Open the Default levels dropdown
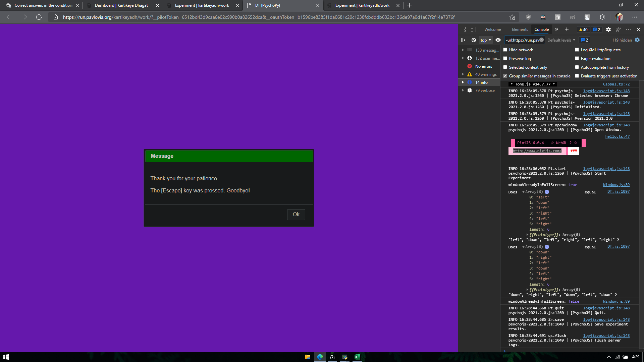The height and width of the screenshot is (362, 644). (x=561, y=40)
